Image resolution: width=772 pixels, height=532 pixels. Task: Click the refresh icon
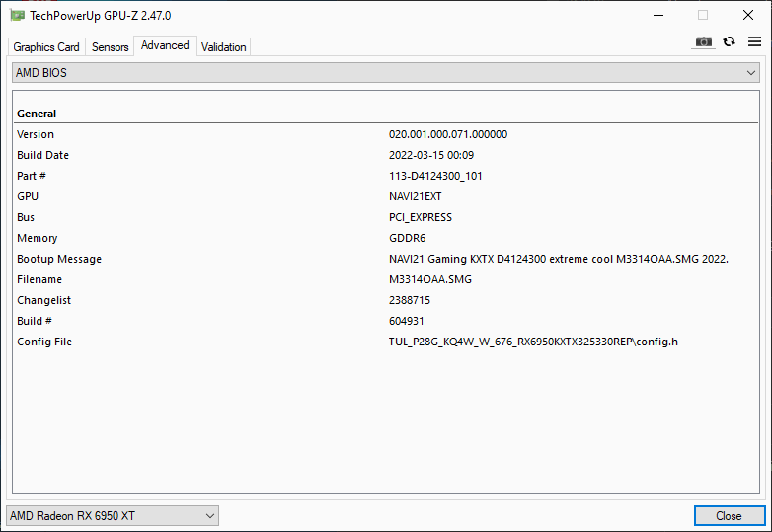(730, 41)
